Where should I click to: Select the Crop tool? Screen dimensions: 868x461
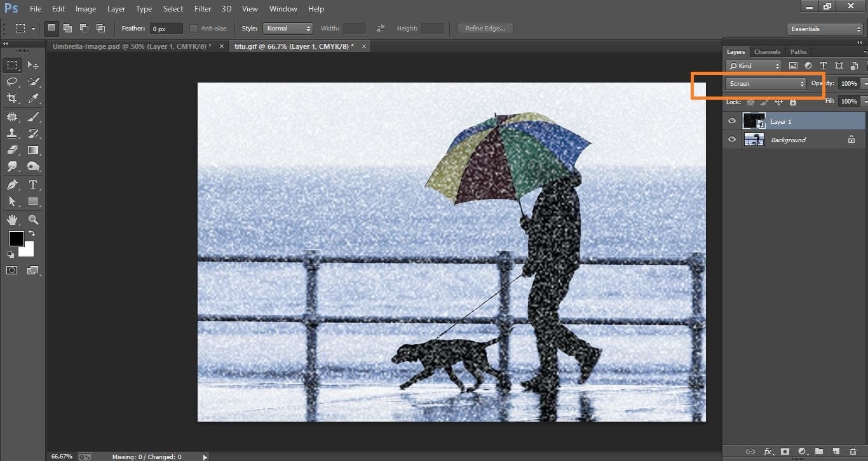pos(11,98)
